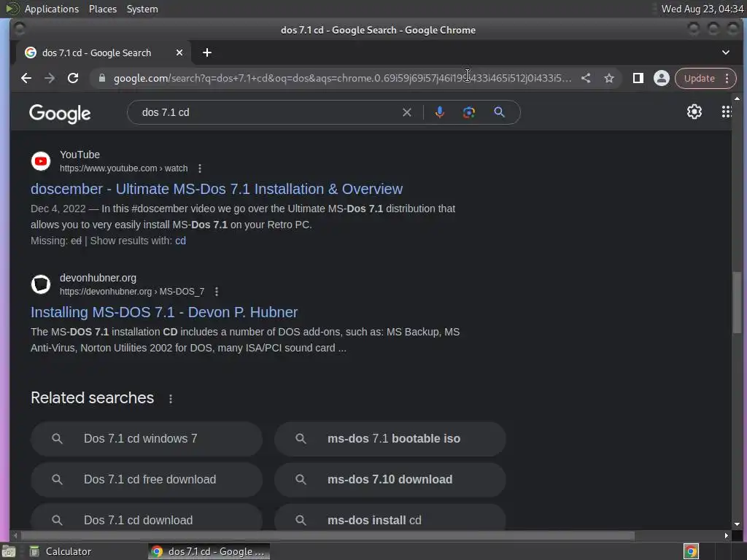Open Chrome three-dot menu beside Update
Screen dimensions: 747x560
[x=727, y=78]
